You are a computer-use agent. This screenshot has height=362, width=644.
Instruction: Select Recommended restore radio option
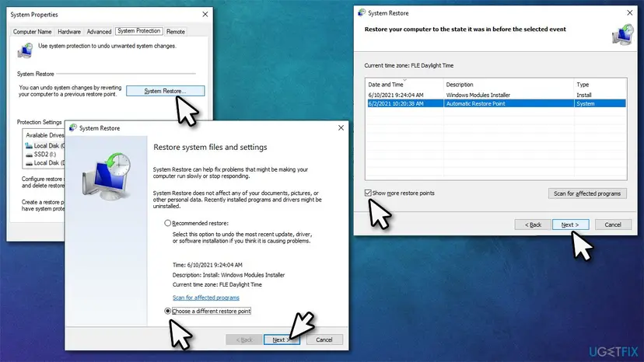[167, 223]
